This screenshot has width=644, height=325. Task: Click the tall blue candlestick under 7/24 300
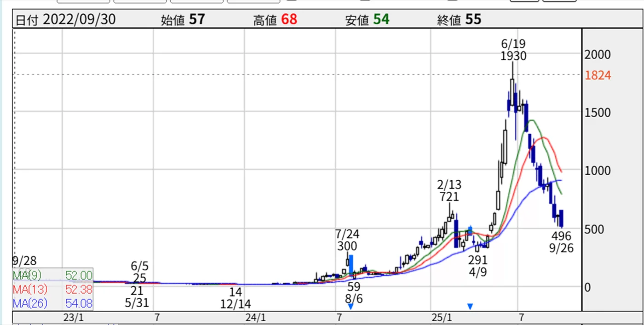(x=351, y=265)
